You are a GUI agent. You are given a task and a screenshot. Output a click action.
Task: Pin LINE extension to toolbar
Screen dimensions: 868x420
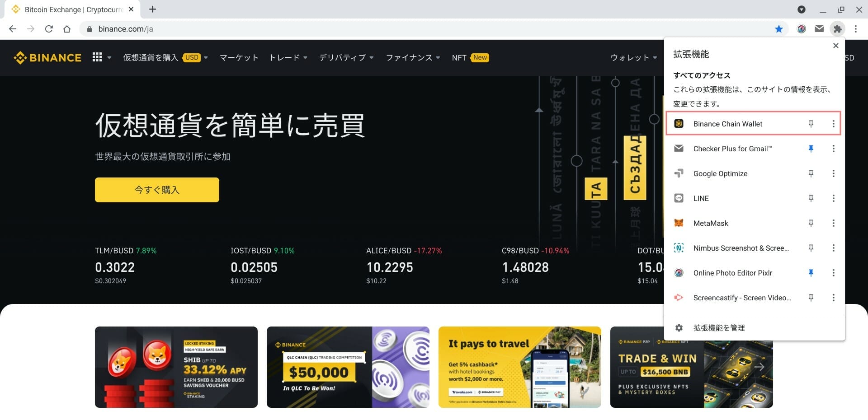click(811, 198)
